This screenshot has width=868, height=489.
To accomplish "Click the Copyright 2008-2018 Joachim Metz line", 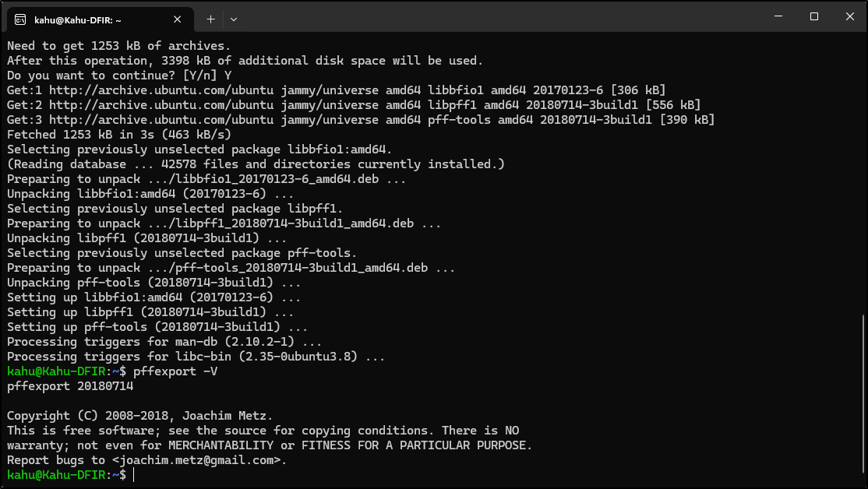I will click(139, 416).
